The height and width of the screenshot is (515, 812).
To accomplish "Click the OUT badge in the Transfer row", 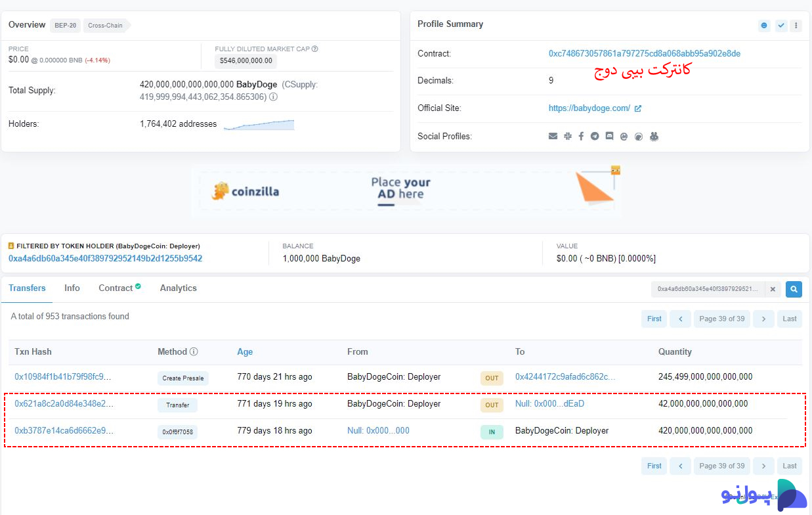I will click(x=492, y=405).
